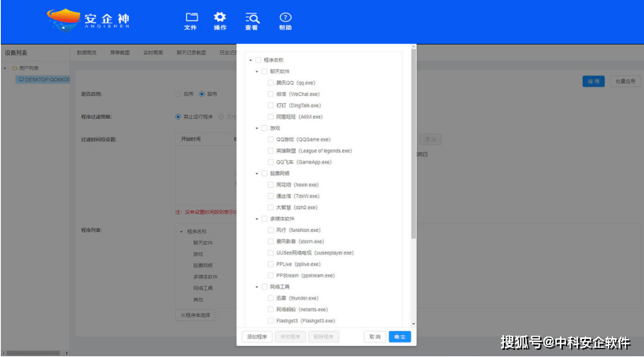Check 阿里旺旺 (AliIM.exe) checkbox
Viewport: 644px width, 357px height.
(270, 116)
